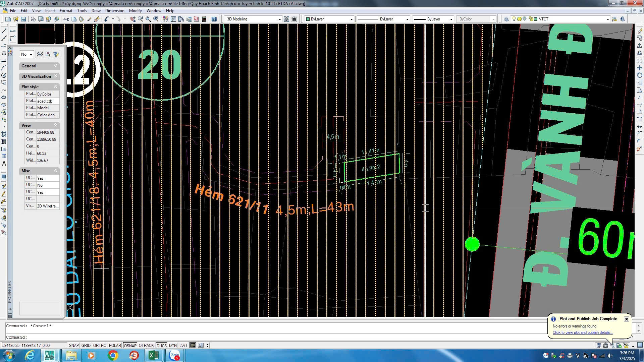
Task: Click the Pan Realtime hand icon
Action: 133,19
